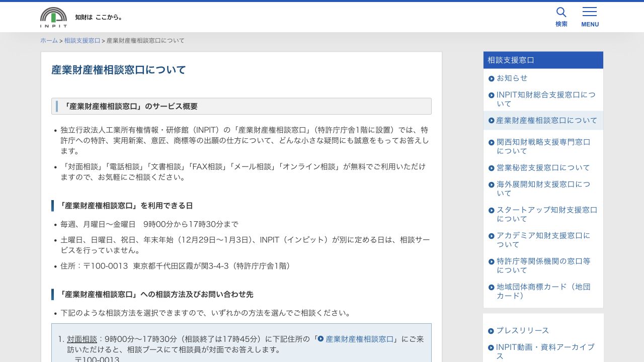
Task: Click the arrow icon beside 海外展開知財支援窓口
Action: [x=492, y=185]
